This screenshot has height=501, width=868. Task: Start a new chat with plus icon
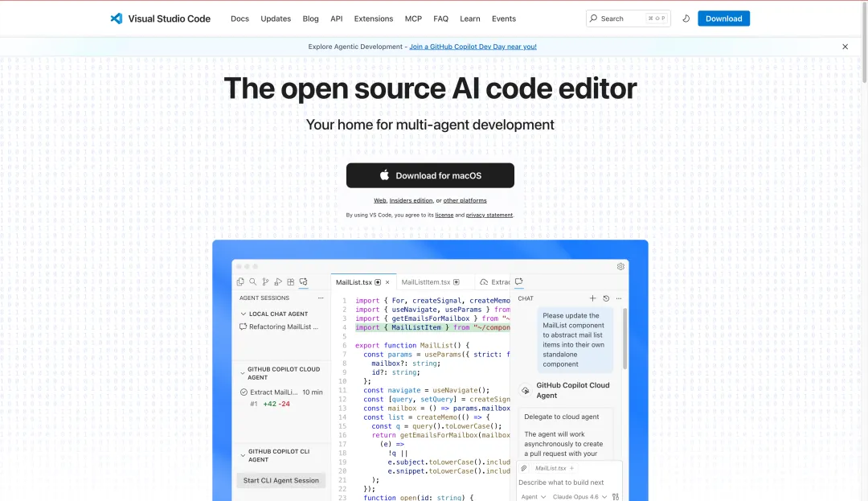[x=592, y=298]
